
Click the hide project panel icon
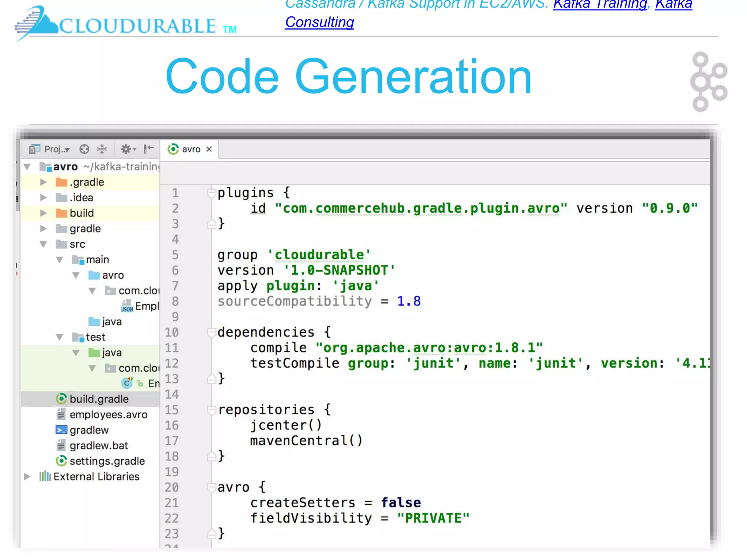click(x=148, y=149)
